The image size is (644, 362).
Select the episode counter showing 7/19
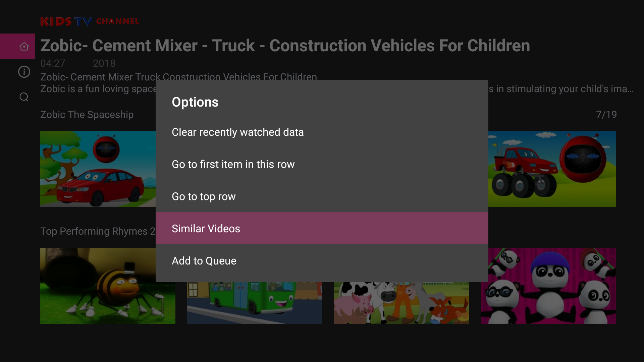[x=607, y=114]
